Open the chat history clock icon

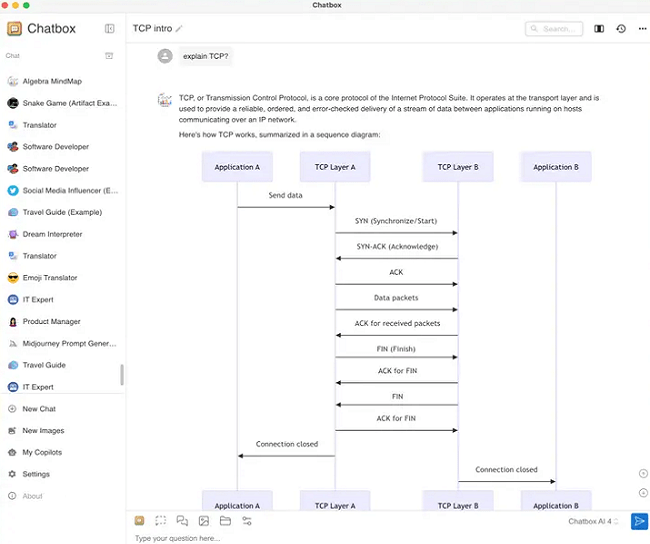620,29
